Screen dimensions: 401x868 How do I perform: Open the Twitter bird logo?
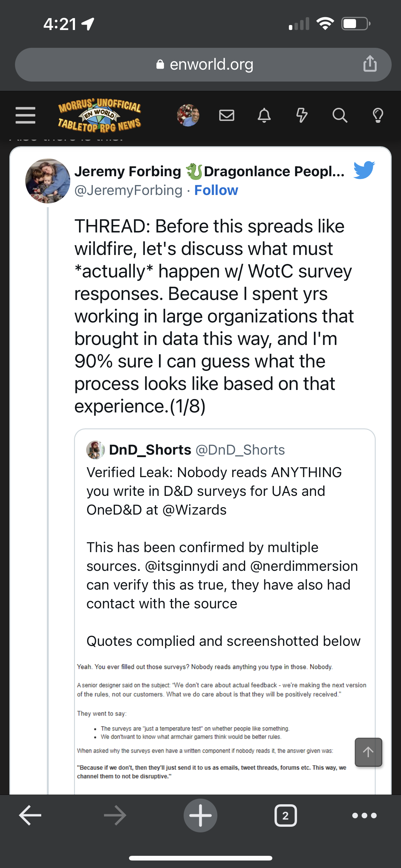pos(364,170)
